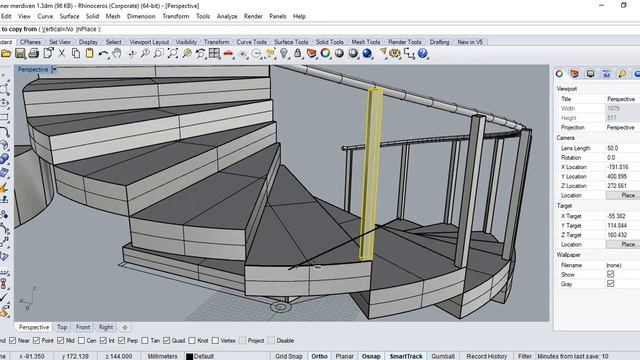Viewport: 640px width, 360px height.
Task: Toggle Osnap in the status bar
Action: click(x=371, y=356)
